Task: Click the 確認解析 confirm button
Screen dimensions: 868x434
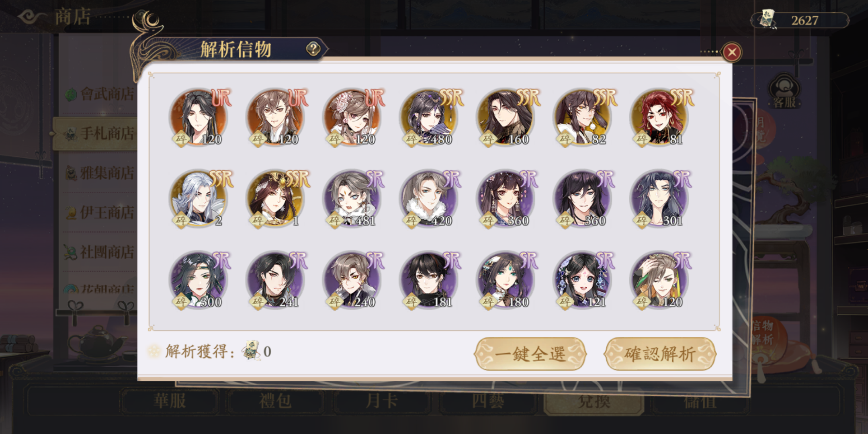Action: tap(660, 354)
